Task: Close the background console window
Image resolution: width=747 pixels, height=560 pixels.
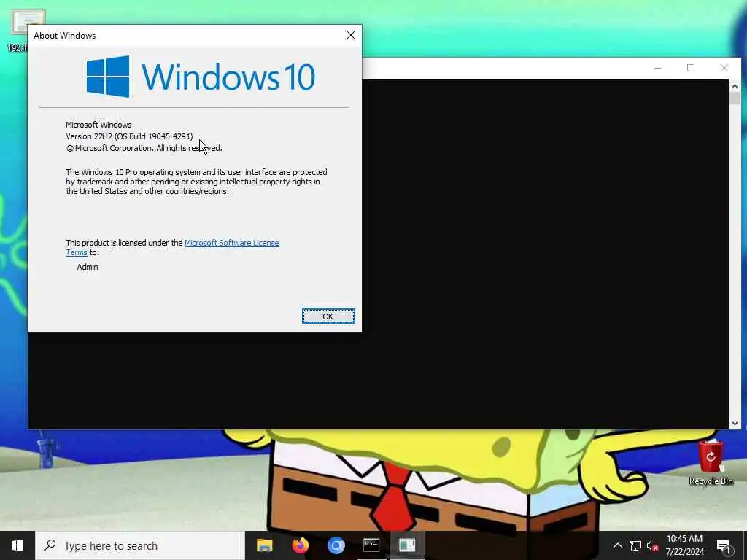Action: tap(724, 68)
